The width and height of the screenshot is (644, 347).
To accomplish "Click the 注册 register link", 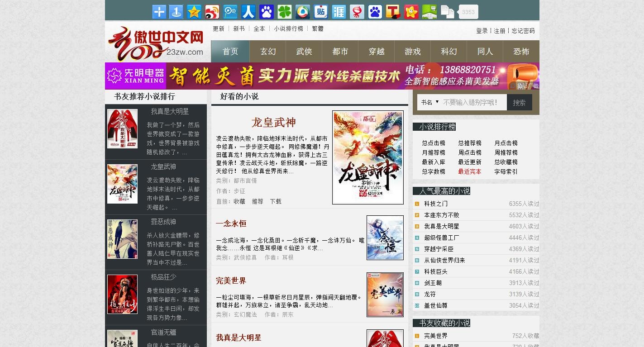I will tap(500, 31).
